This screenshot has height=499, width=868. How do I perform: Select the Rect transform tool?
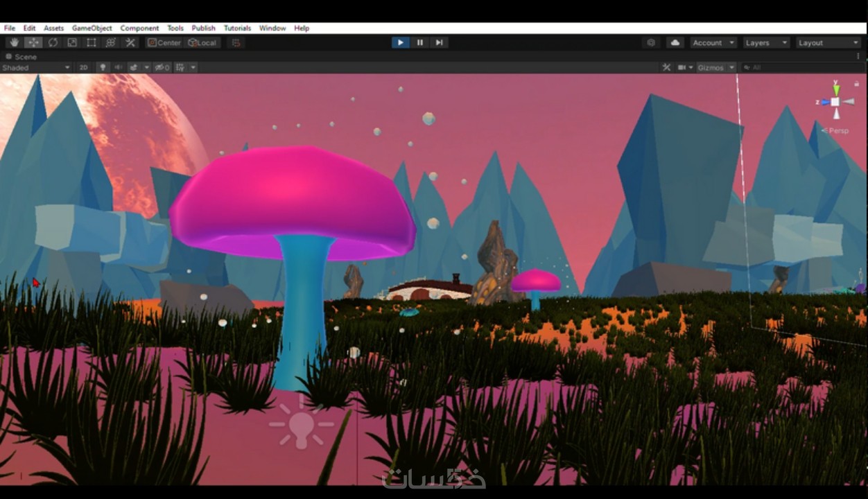point(92,43)
